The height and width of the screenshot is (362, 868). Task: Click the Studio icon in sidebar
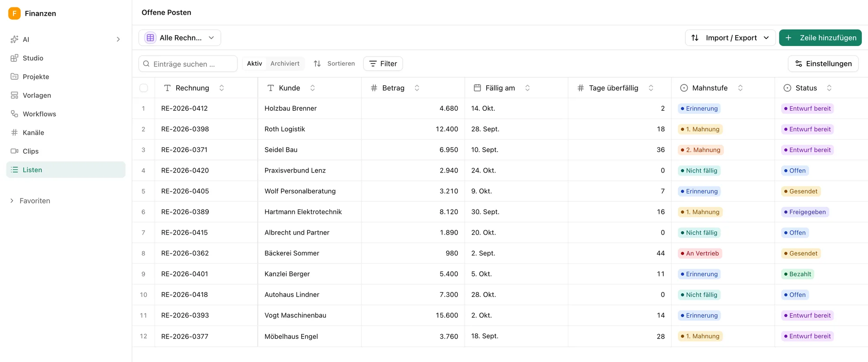click(x=14, y=58)
